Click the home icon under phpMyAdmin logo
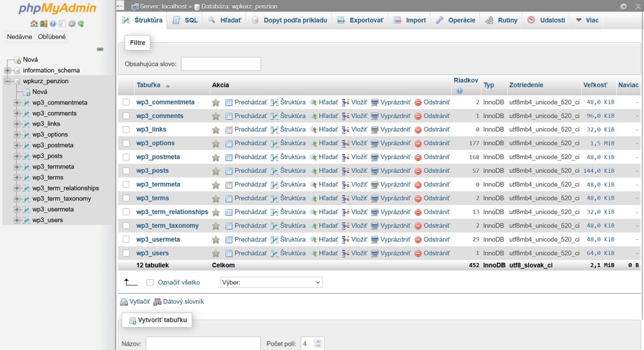 coord(34,24)
